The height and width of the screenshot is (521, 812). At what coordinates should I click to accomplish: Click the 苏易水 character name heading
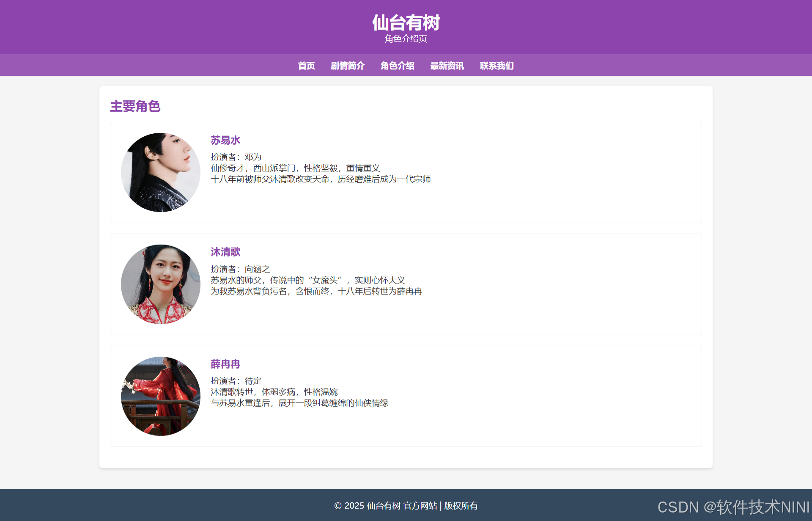225,140
